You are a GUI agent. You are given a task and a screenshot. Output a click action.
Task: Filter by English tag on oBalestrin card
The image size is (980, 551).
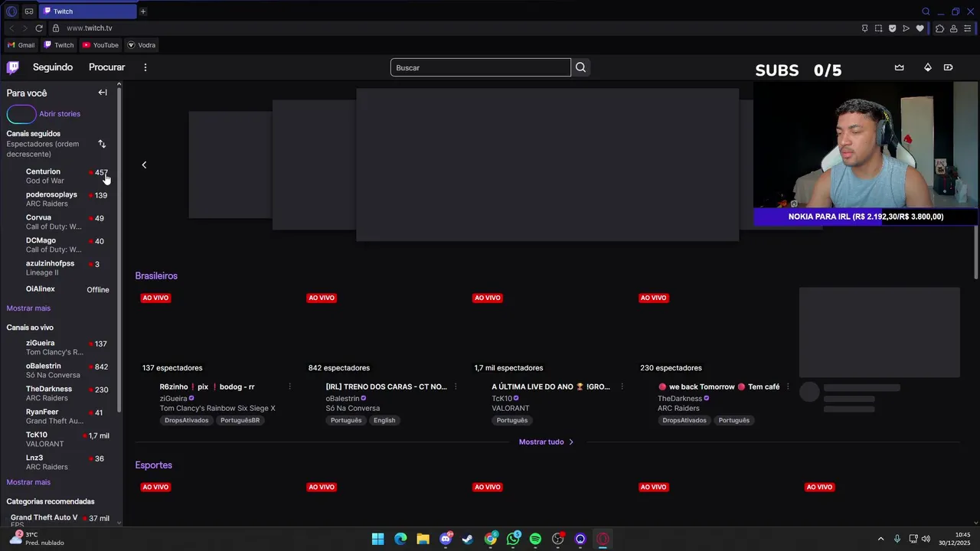tap(384, 420)
